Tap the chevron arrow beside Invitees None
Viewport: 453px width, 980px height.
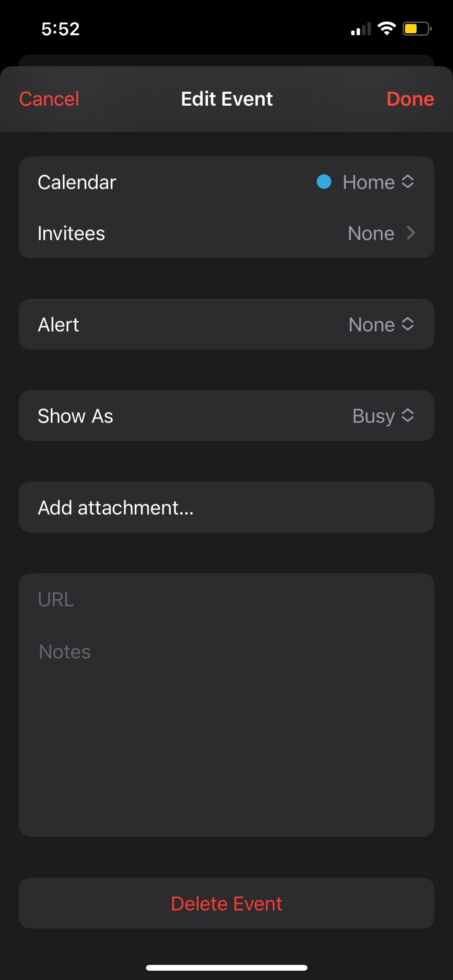point(411,233)
